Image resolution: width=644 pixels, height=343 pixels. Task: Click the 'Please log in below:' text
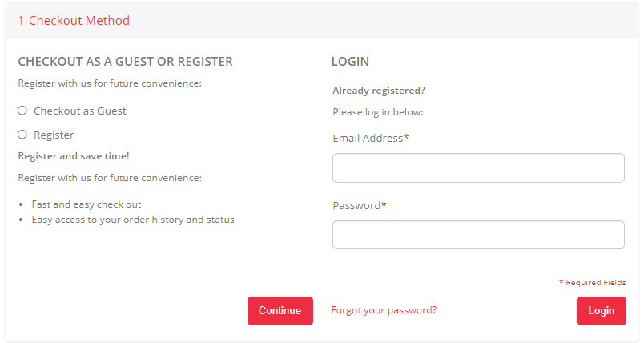[x=378, y=112]
